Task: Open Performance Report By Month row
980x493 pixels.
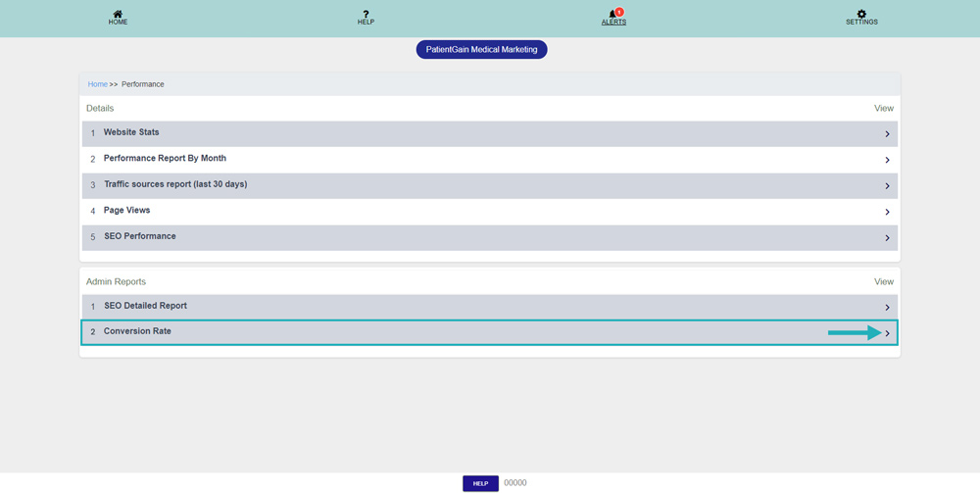Action: pos(490,160)
